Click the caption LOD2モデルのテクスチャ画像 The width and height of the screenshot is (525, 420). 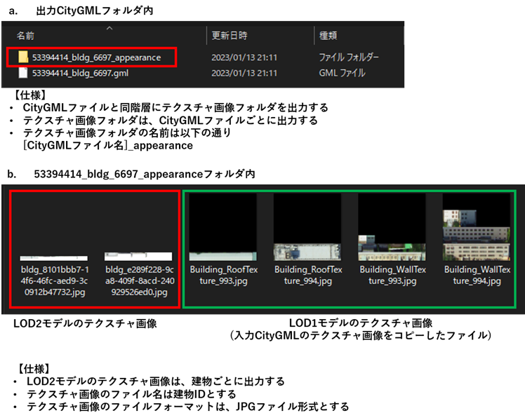pyautogui.click(x=85, y=323)
